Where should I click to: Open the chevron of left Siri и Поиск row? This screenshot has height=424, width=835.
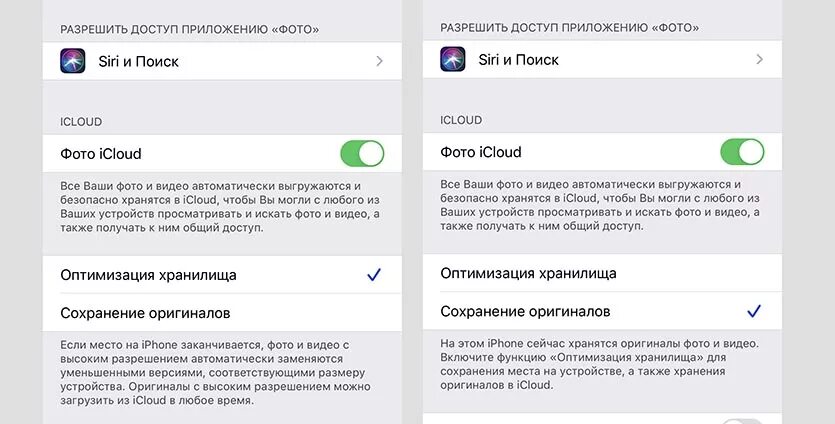[380, 61]
